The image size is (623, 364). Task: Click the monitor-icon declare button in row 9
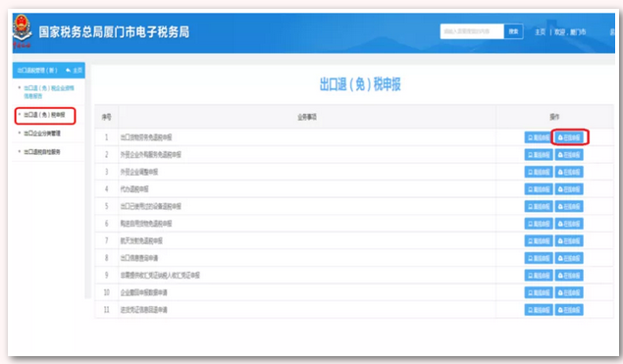(x=539, y=276)
